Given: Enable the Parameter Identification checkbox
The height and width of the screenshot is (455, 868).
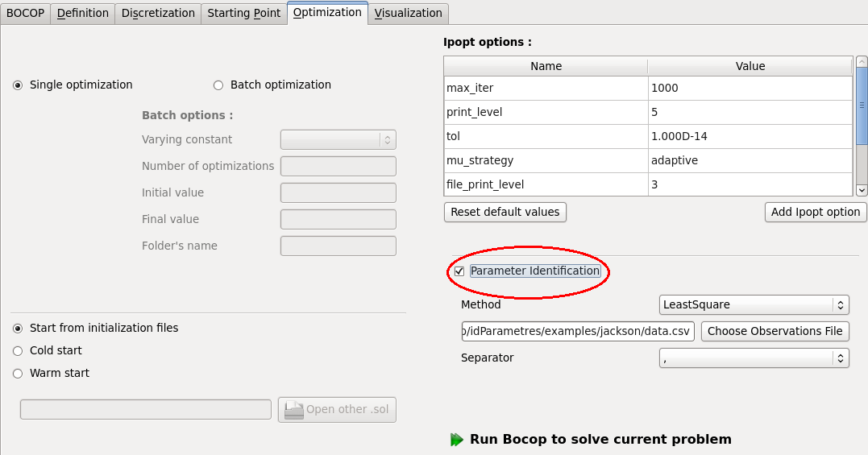Looking at the screenshot, I should (459, 271).
